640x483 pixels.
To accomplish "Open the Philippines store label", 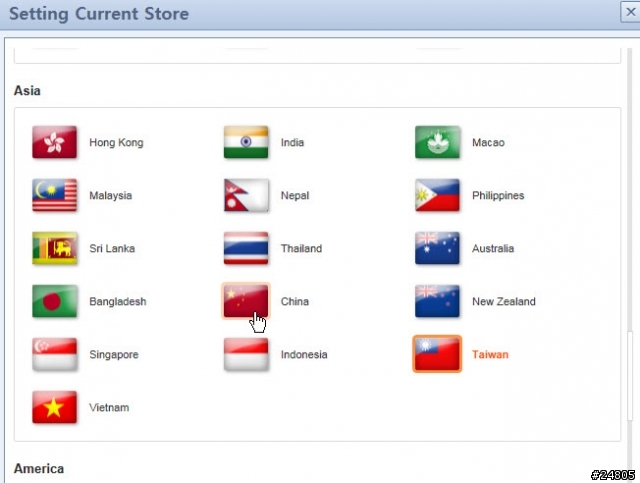I will (x=498, y=196).
